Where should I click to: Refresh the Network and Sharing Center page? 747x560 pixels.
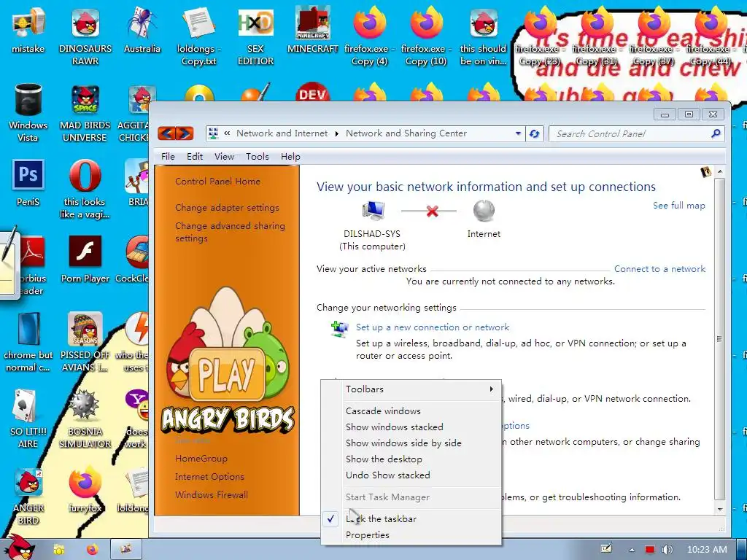pyautogui.click(x=535, y=134)
